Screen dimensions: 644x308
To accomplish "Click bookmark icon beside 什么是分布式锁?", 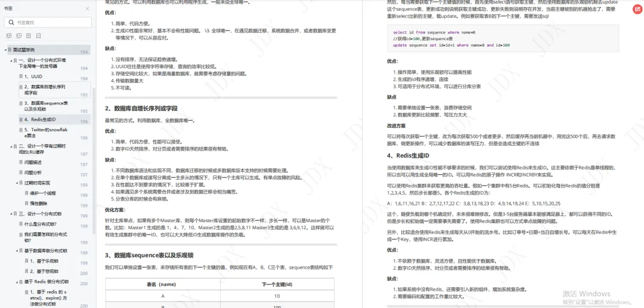I will pos(21,224).
